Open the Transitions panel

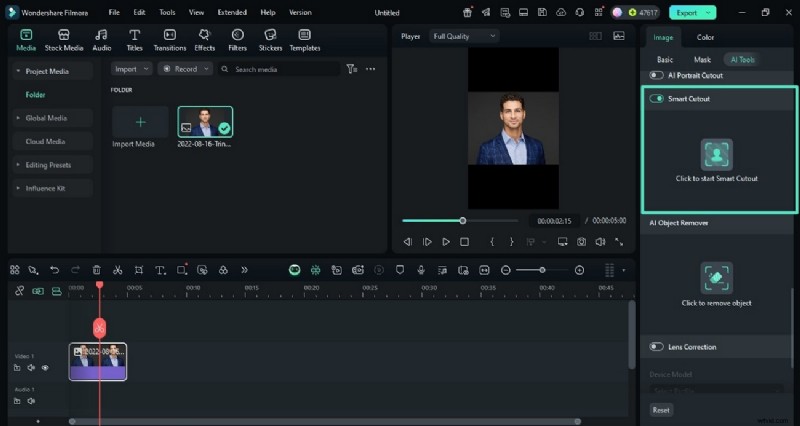(x=170, y=40)
